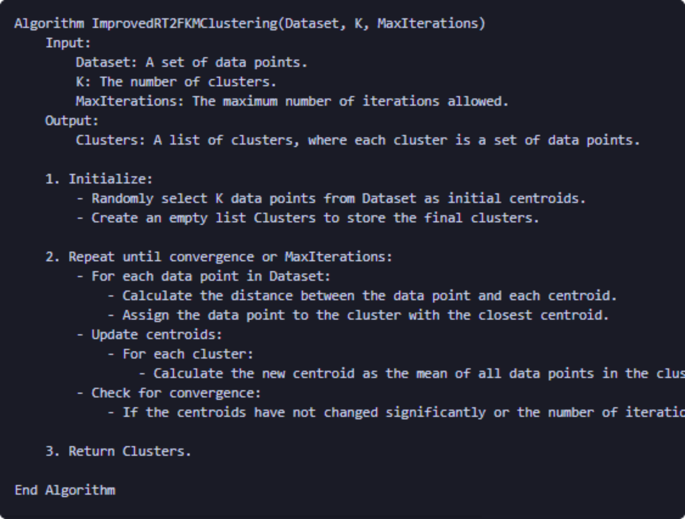Click the MaxIterations description line
685x519 pixels.
pos(292,101)
